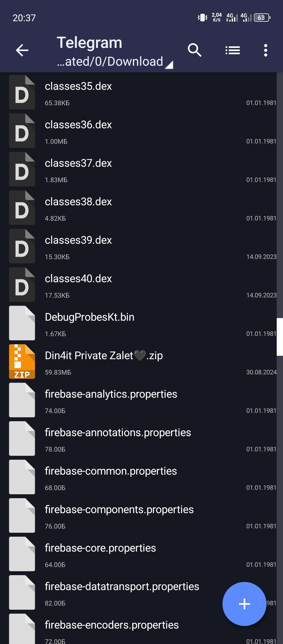Tap the classes38.dex file icon
This screenshot has height=644, width=283.
click(22, 208)
